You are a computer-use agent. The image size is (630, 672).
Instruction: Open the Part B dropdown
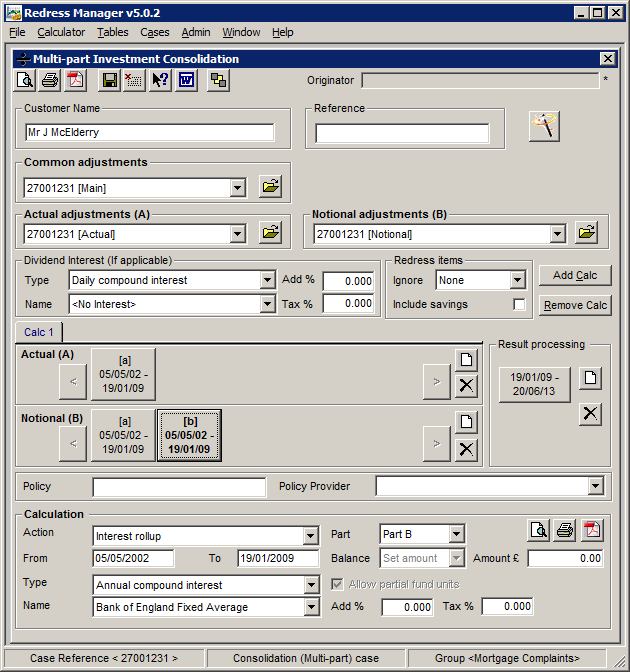456,534
